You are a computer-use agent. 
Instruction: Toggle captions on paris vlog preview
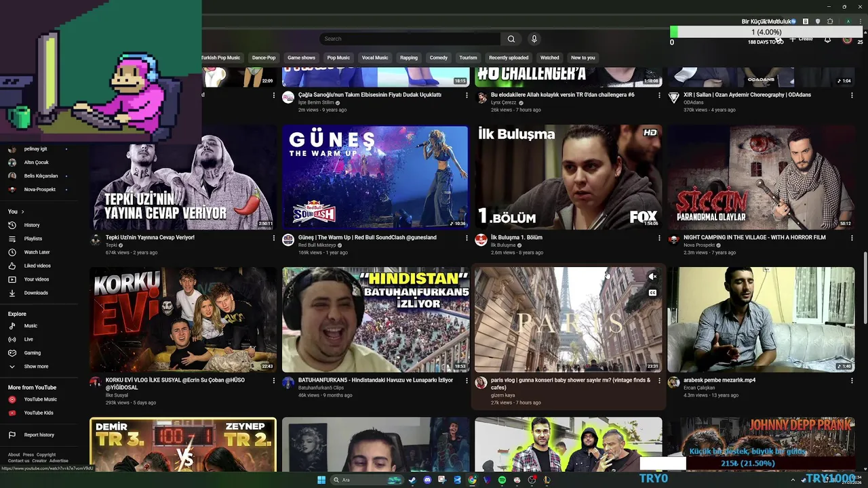[x=652, y=293]
